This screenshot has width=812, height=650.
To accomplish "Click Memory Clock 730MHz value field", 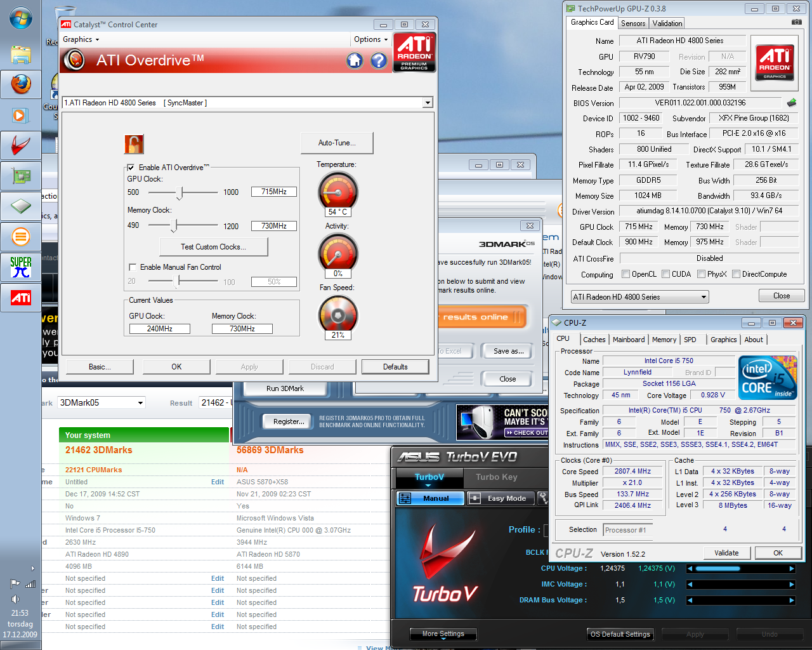I will (x=274, y=226).
